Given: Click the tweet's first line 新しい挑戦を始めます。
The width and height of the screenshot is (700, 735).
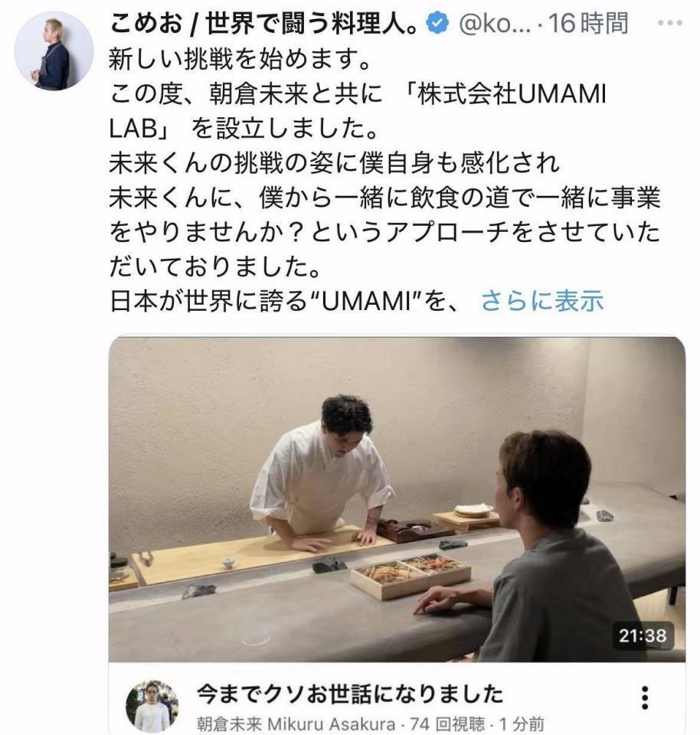Looking at the screenshot, I should (x=240, y=60).
